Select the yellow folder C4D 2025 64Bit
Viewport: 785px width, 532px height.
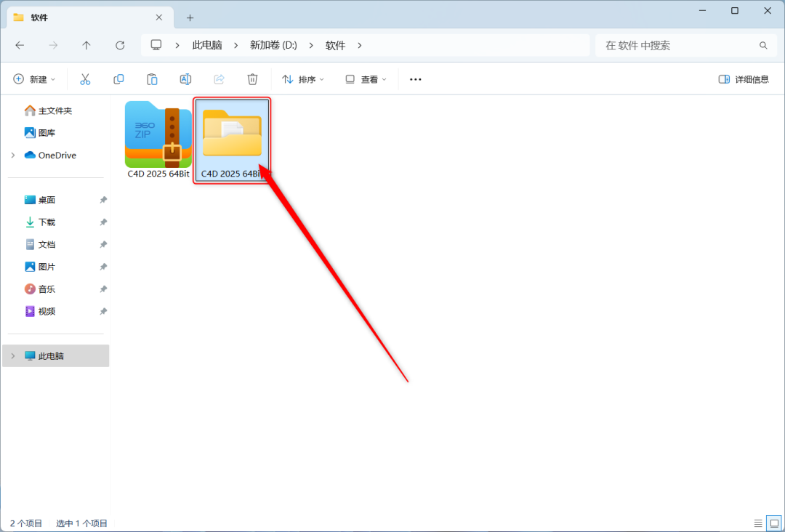pos(233,140)
